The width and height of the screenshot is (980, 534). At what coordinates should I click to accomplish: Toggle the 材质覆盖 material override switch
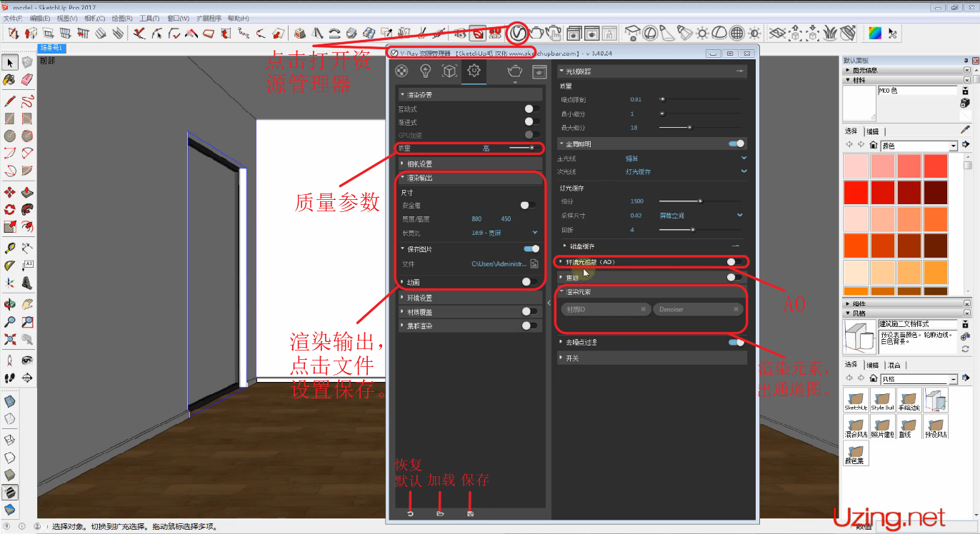(x=529, y=311)
